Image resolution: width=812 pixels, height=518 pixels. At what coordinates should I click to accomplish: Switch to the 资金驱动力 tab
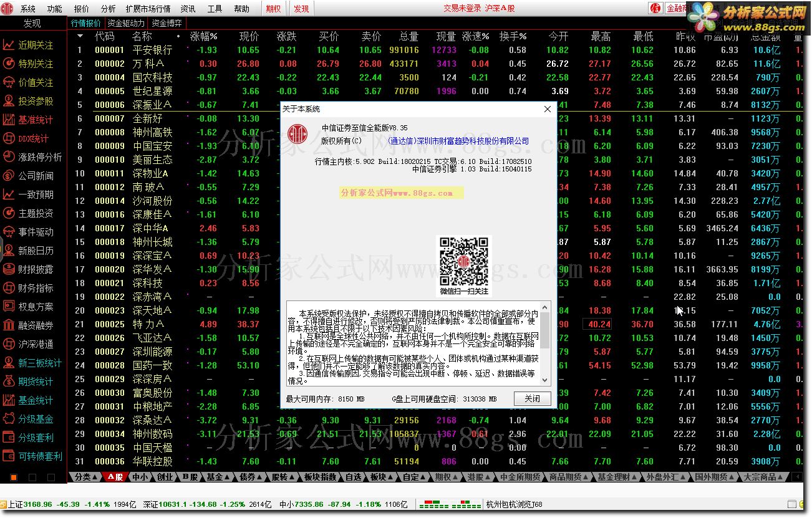pos(126,23)
